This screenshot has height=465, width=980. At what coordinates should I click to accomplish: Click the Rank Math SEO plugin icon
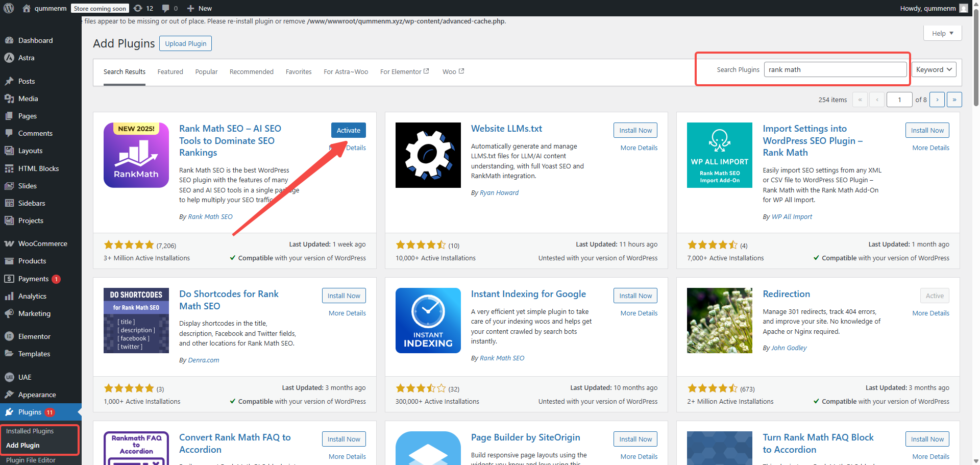(136, 155)
